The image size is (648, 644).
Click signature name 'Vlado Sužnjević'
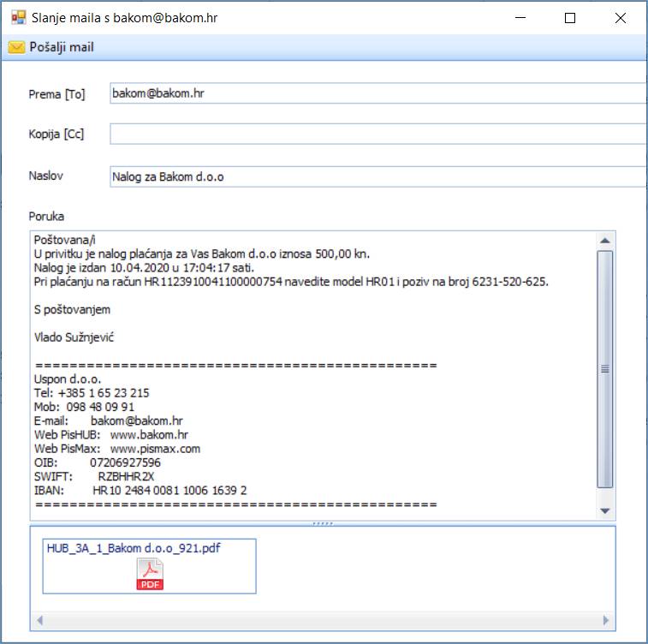[74, 337]
